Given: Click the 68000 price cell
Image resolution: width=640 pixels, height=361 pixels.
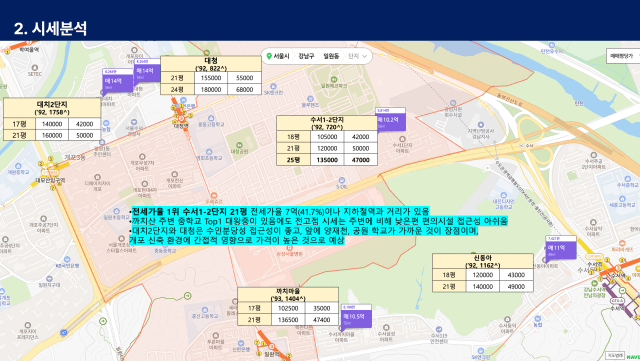Looking at the screenshot, I should 244,89.
